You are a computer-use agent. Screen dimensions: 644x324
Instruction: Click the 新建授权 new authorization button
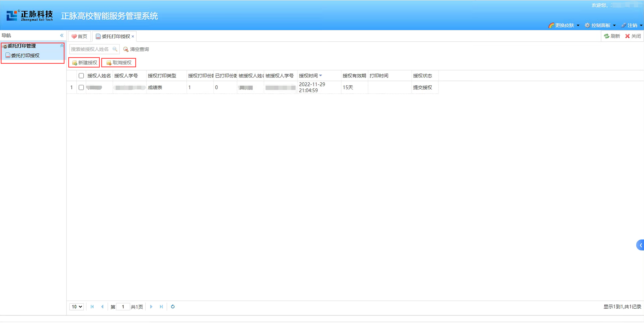tap(84, 62)
